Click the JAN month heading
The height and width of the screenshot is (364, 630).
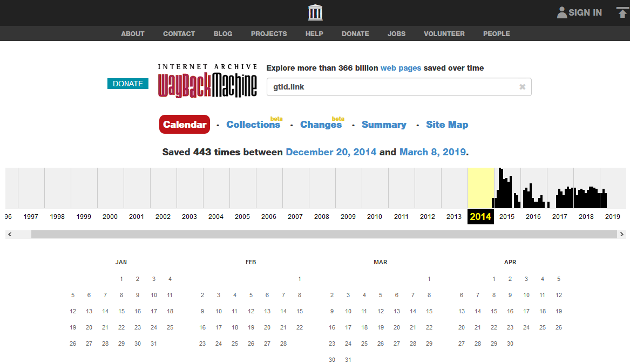tap(121, 262)
